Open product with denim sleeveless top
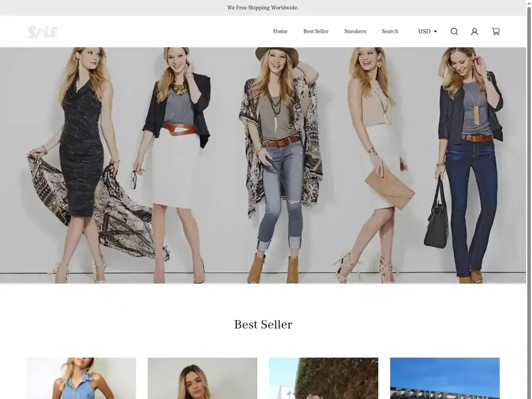 pos(81,378)
